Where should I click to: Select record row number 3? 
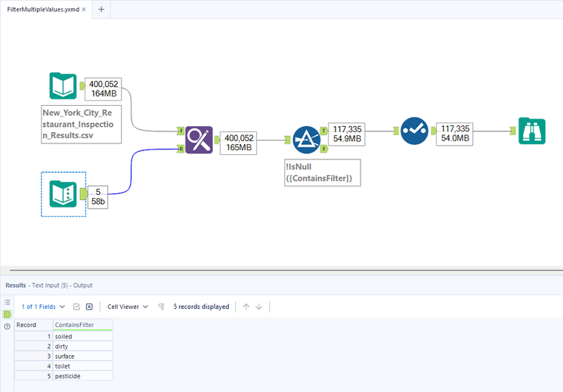pyautogui.click(x=33, y=356)
